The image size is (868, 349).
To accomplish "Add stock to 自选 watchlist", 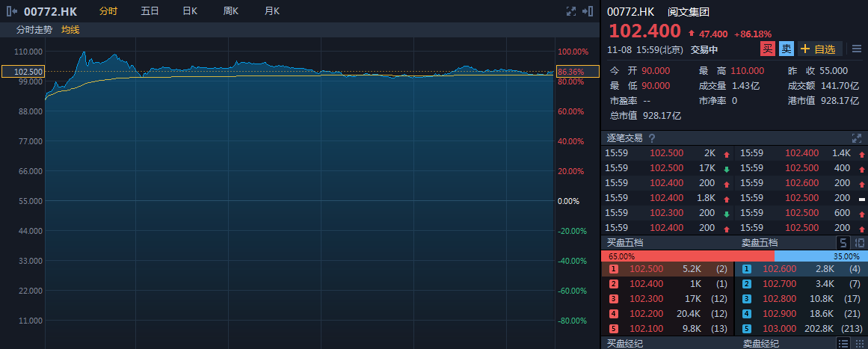I will [x=820, y=49].
